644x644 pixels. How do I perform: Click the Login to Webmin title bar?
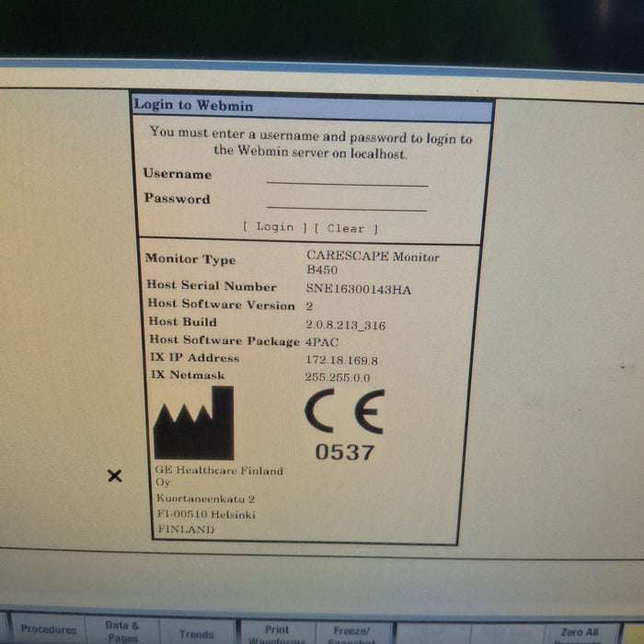tap(311, 106)
